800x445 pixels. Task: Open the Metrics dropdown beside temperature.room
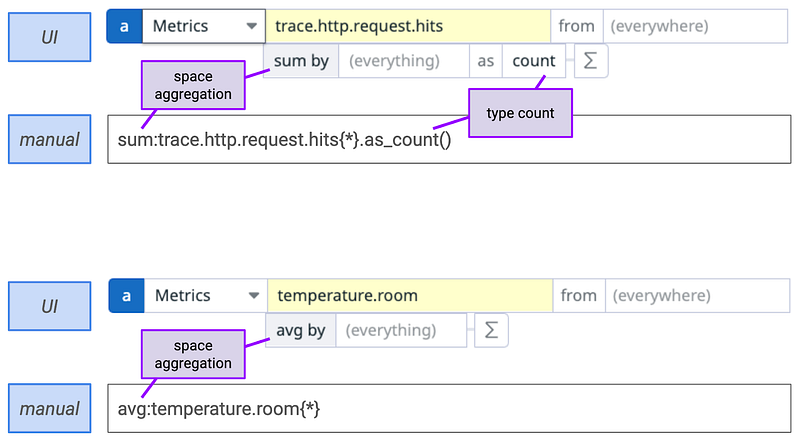(x=205, y=295)
